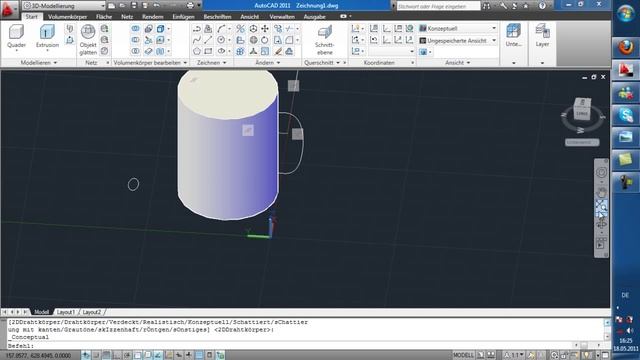
Task: Select the polygon draw tool
Action: (x=197, y=51)
